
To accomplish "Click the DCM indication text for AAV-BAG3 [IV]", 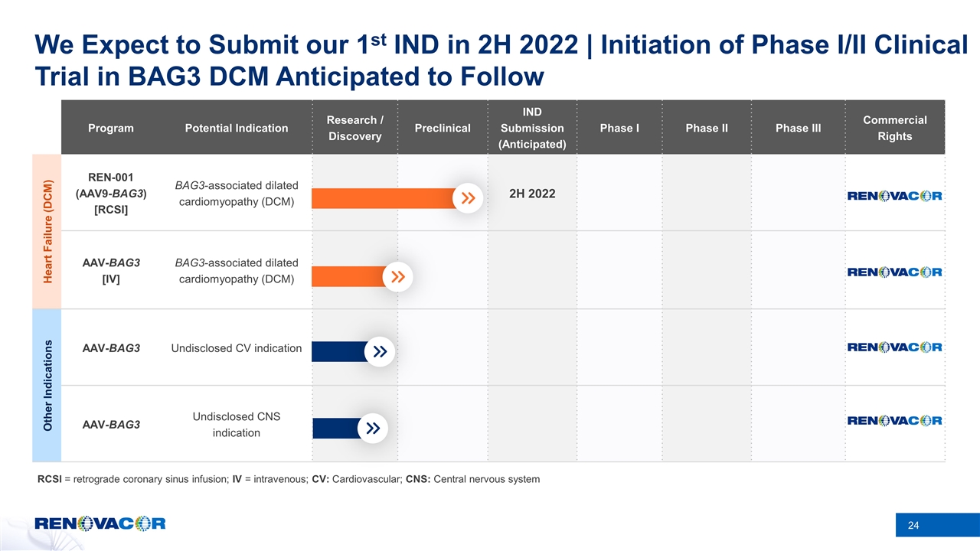I will pos(237,271).
